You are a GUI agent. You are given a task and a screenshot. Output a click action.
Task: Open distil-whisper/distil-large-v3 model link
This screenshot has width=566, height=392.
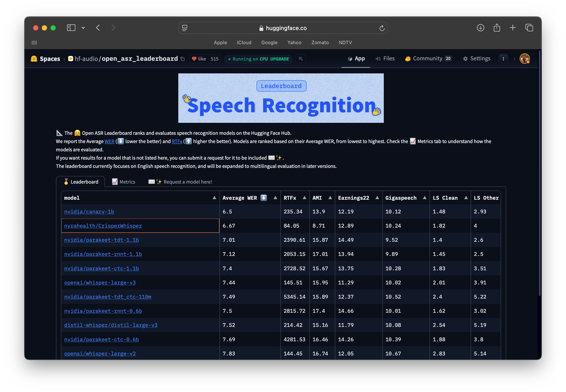point(111,325)
